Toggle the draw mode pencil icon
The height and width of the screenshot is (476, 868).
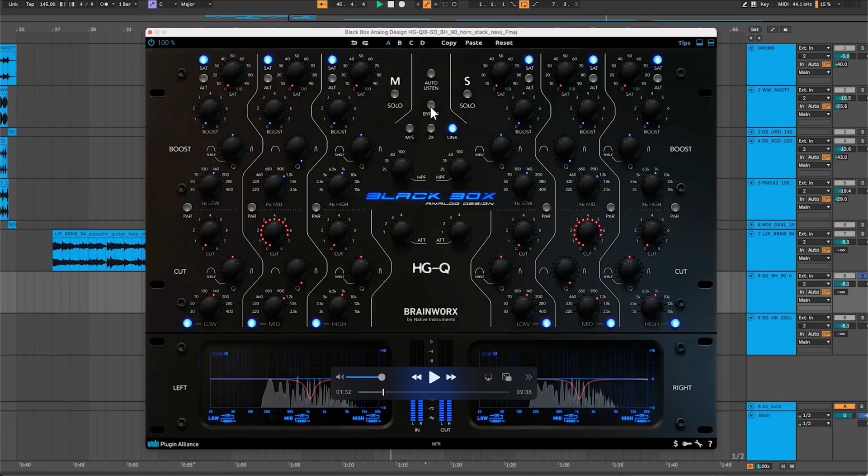(744, 4)
